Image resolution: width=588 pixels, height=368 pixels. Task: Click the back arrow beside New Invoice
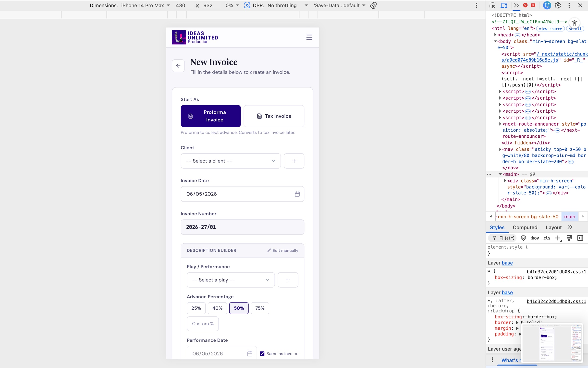178,66
